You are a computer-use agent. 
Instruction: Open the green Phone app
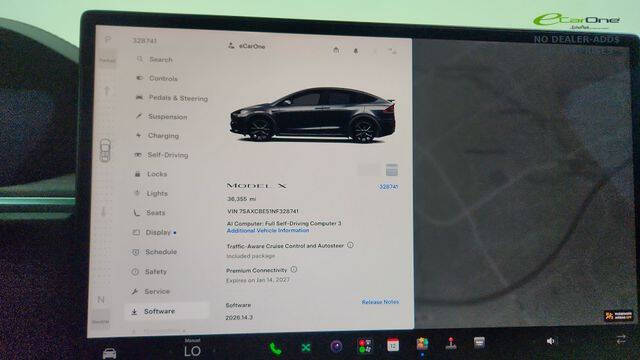pos(276,348)
